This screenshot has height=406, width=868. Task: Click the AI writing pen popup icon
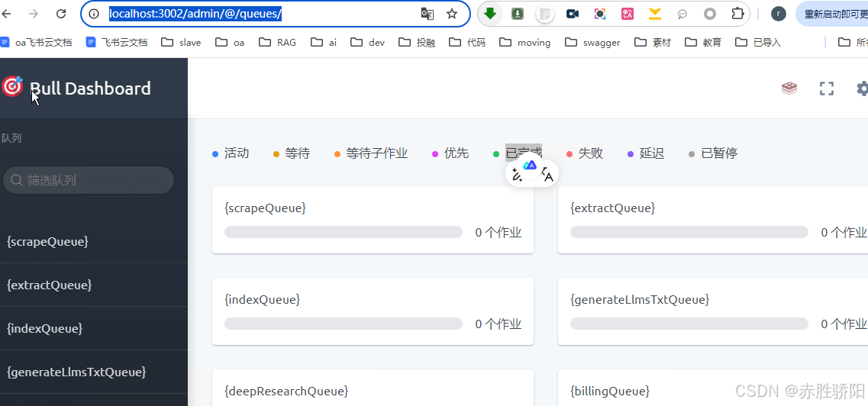tap(517, 176)
